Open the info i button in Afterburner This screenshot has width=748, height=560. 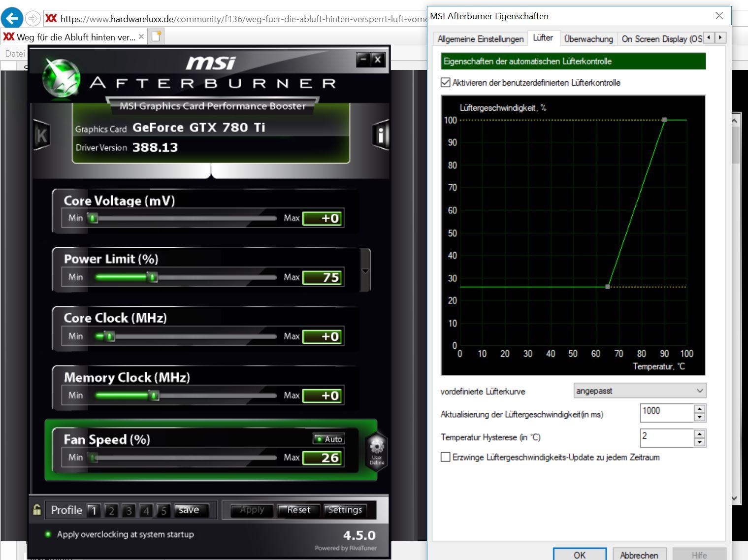pos(380,135)
